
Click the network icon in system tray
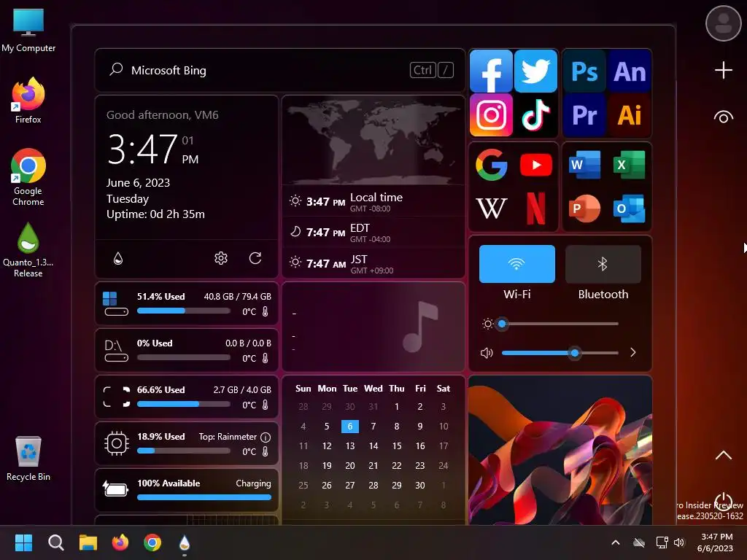pyautogui.click(x=662, y=542)
